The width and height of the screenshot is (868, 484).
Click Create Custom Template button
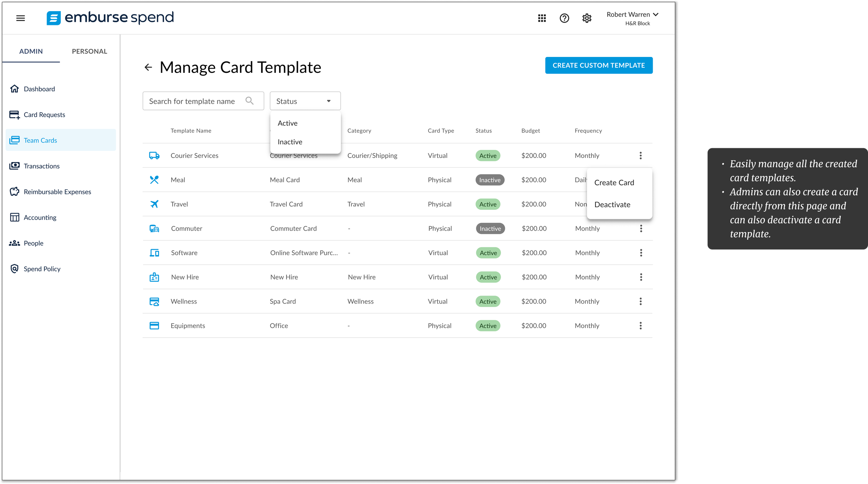click(x=599, y=65)
